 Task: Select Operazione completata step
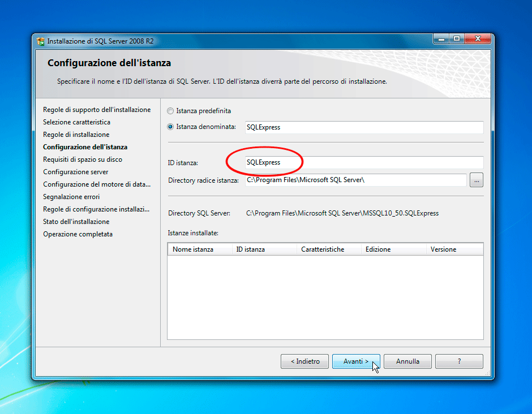78,234
